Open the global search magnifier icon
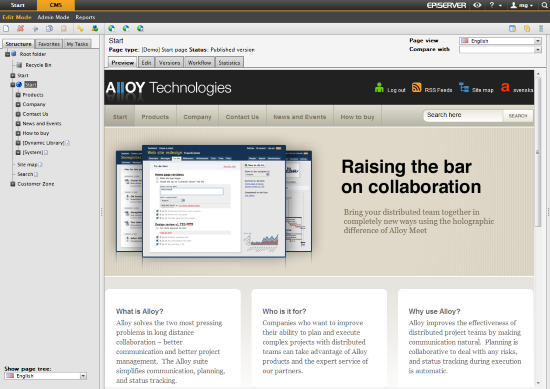 (544, 5)
